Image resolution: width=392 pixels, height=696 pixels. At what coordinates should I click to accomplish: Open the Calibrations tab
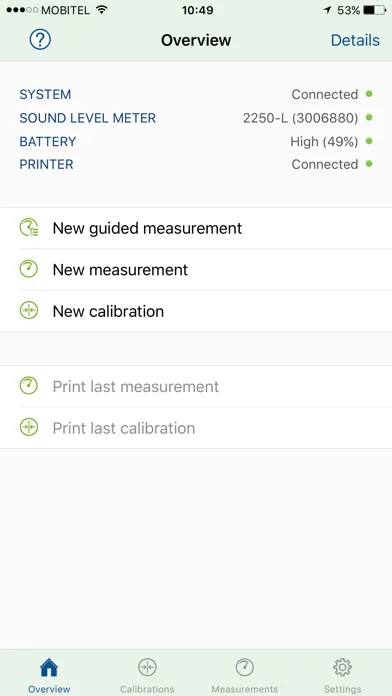(x=147, y=675)
